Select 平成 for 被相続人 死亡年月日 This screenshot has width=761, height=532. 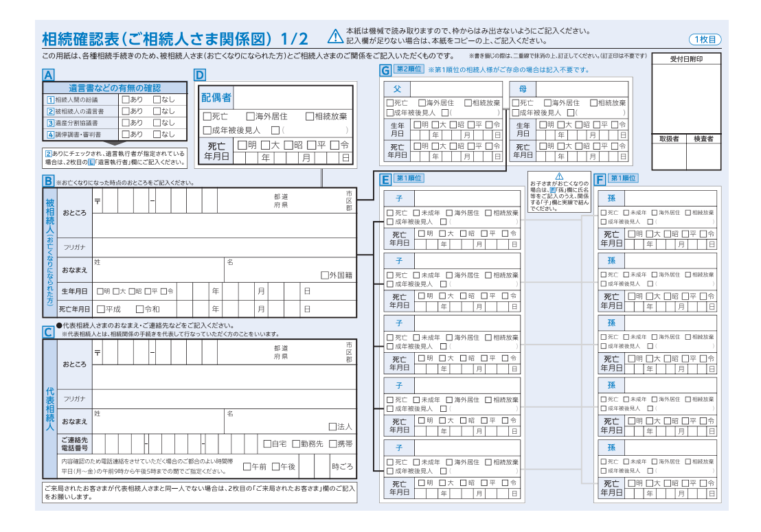(x=101, y=309)
